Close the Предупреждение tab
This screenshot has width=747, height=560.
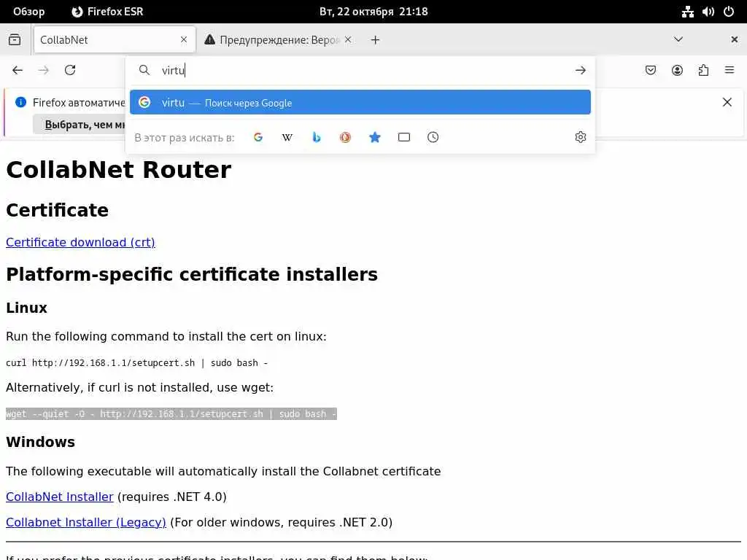click(x=348, y=39)
